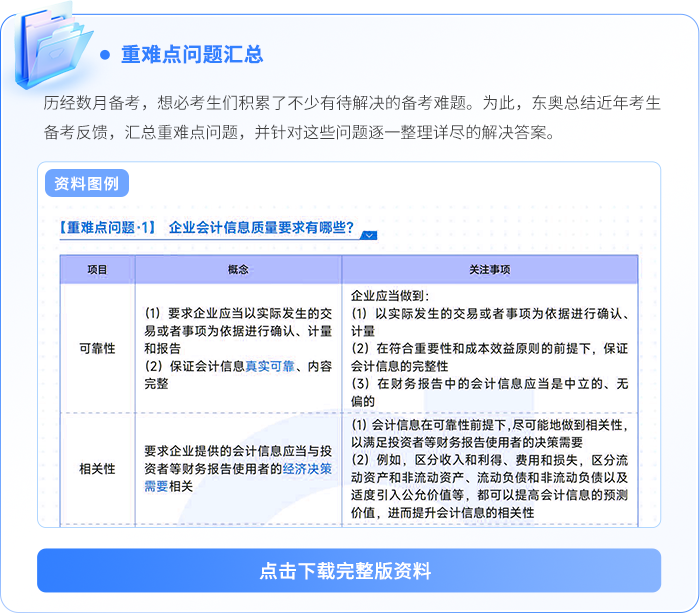Image resolution: width=700 pixels, height=613 pixels.
Task: Click the 关注事项 column header
Action: pos(489,270)
